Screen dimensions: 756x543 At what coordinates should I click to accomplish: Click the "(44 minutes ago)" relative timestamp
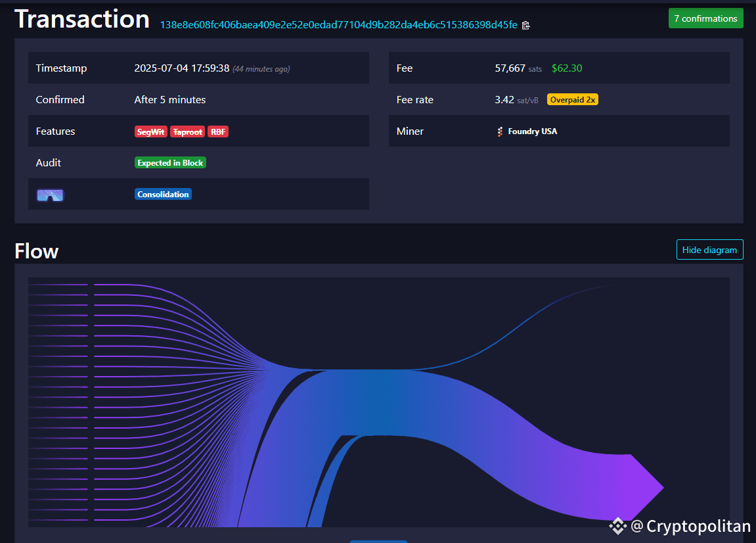click(x=263, y=68)
